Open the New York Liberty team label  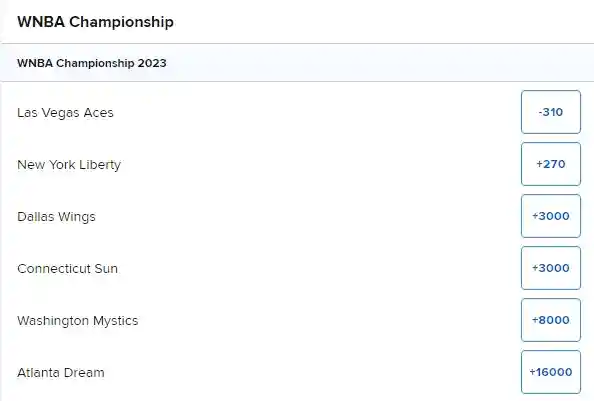[x=69, y=165]
